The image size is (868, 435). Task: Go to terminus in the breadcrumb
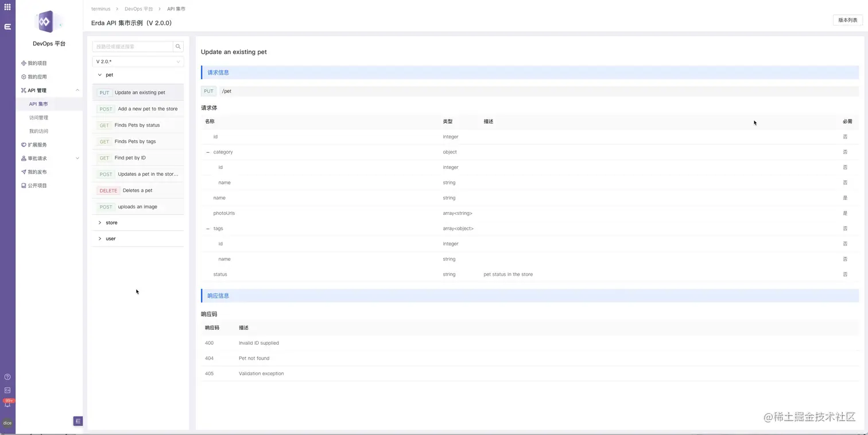pos(100,9)
